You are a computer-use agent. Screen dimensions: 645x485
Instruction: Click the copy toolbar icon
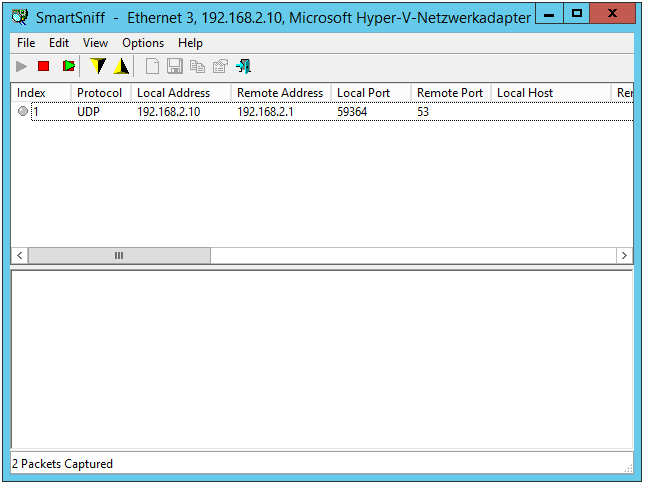coord(197,66)
